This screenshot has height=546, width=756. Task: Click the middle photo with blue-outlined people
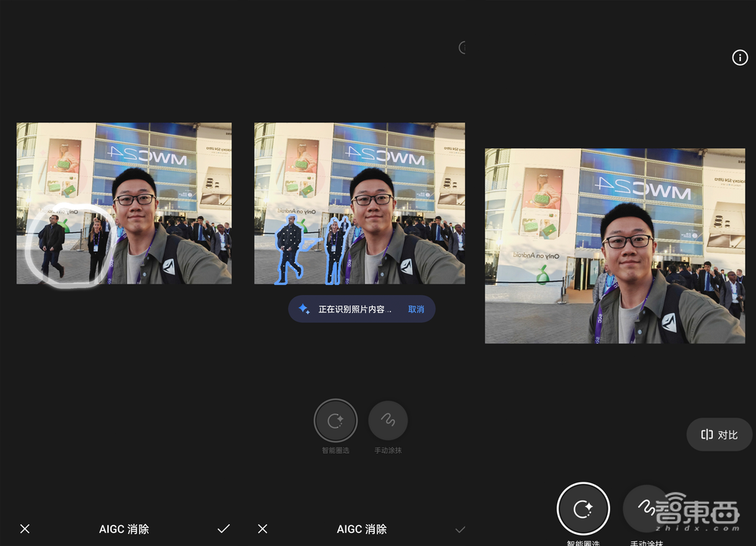(359, 203)
